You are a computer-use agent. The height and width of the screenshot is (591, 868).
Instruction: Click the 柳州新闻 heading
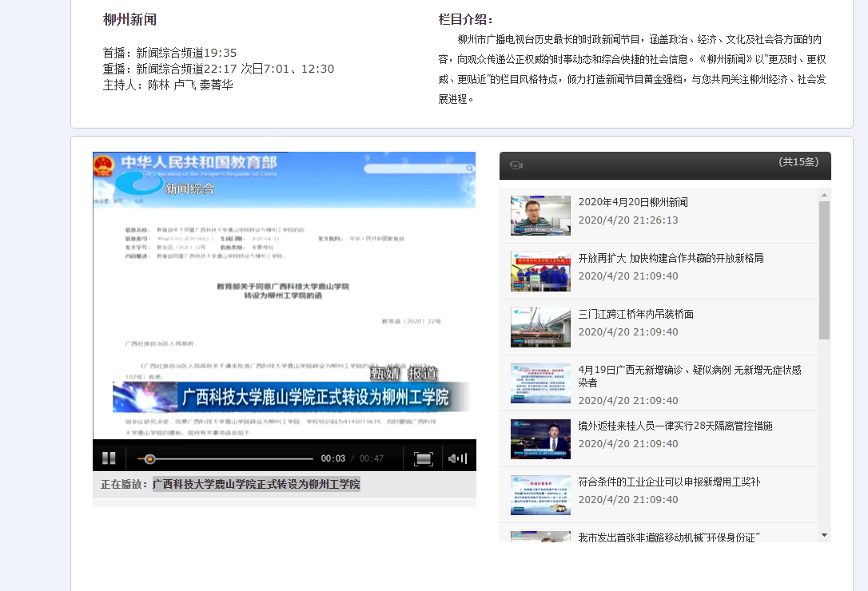pos(129,19)
